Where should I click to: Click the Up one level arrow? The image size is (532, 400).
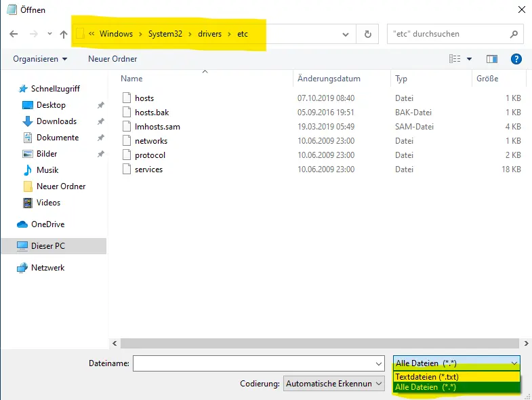tap(64, 34)
